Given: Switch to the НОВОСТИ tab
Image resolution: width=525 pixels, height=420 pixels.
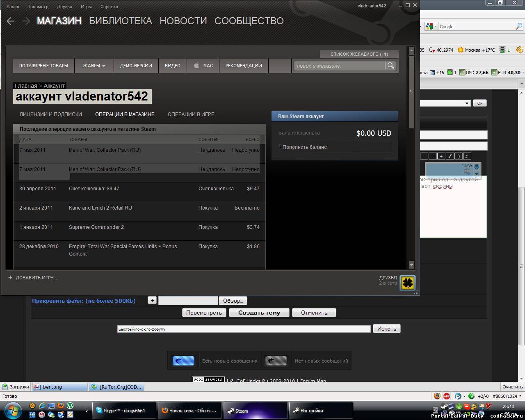Looking at the screenshot, I should pyautogui.click(x=183, y=21).
